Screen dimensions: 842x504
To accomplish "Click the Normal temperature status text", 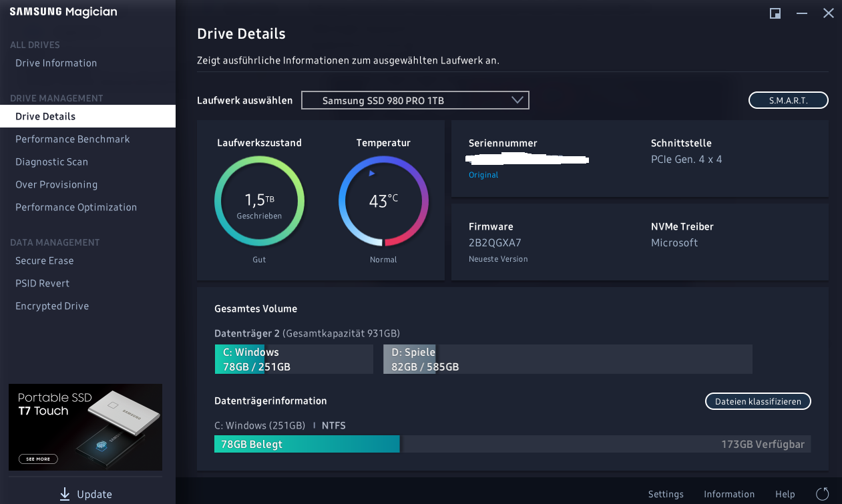I will [383, 260].
